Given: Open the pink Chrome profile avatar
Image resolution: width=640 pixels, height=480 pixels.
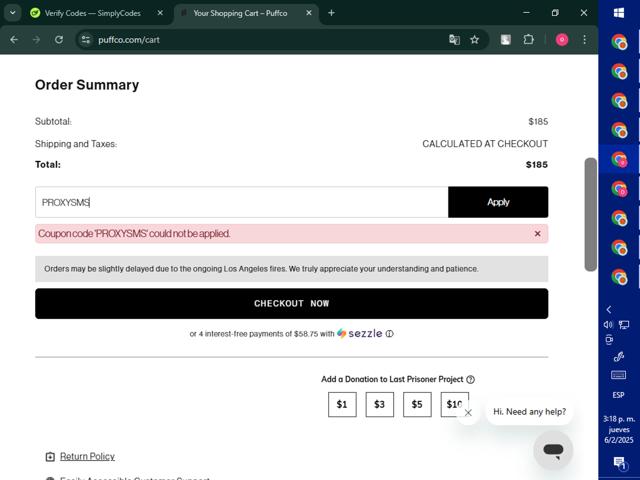Looking at the screenshot, I should (562, 40).
